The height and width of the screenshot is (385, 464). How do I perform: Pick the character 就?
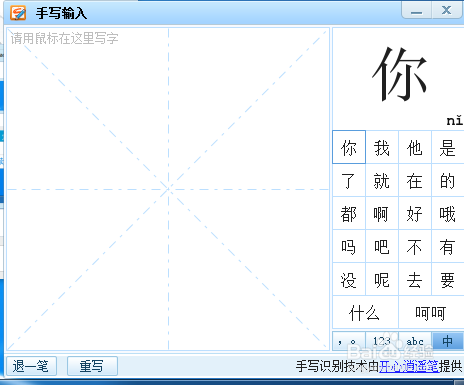(382, 180)
